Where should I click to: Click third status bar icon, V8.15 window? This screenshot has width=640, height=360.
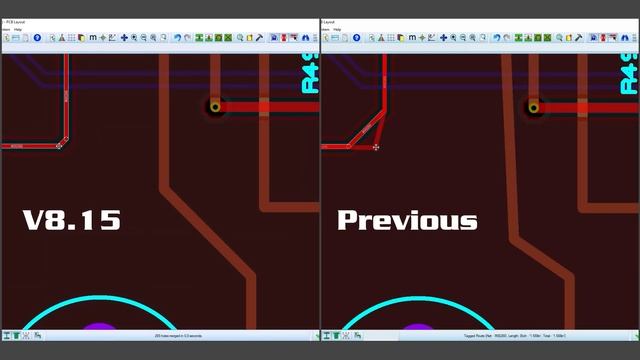click(26, 336)
